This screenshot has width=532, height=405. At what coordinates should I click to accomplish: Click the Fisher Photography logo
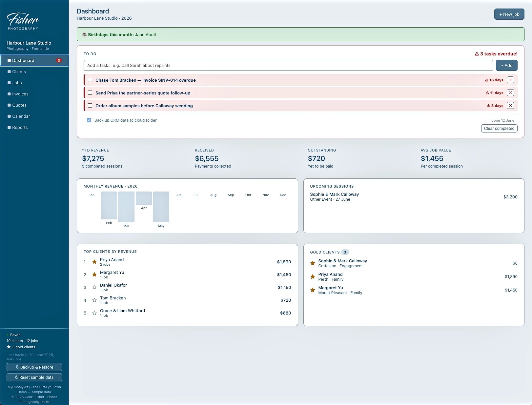tap(23, 21)
